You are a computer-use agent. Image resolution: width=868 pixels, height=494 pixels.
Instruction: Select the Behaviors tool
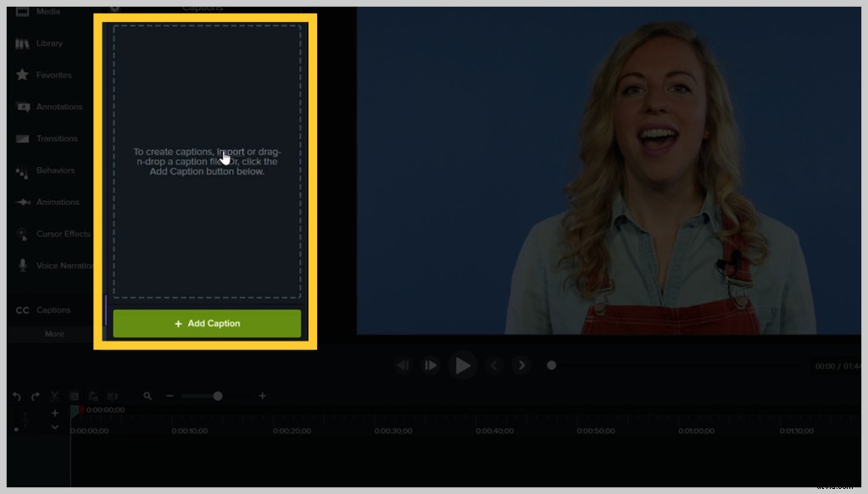click(x=53, y=170)
